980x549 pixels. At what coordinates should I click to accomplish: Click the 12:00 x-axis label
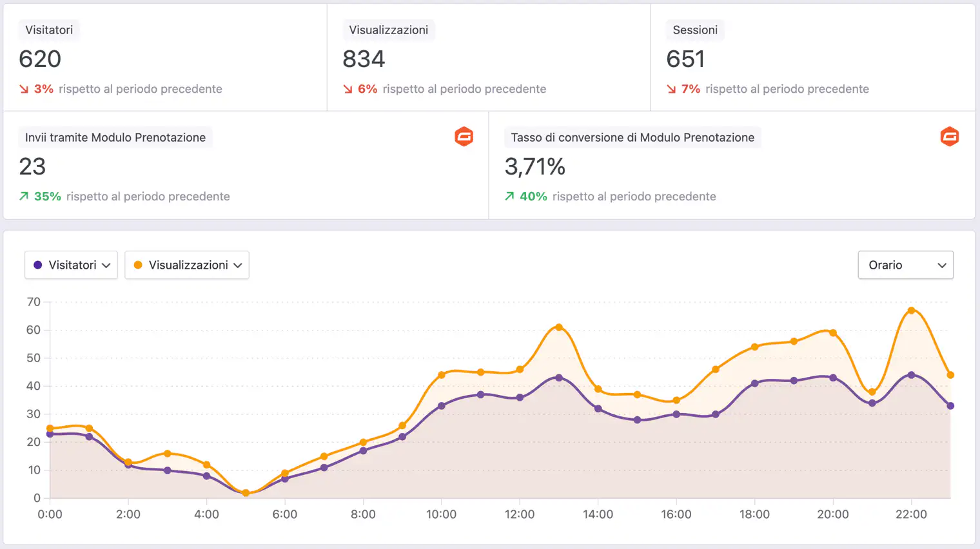520,514
